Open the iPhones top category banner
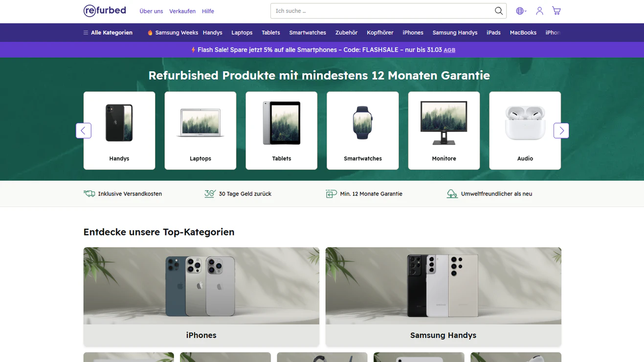The image size is (644, 362). (201, 296)
